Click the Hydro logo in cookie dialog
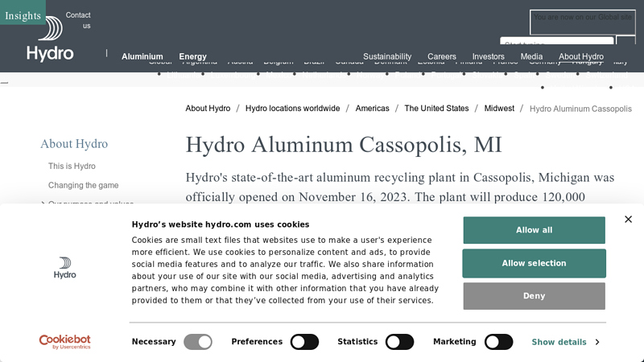This screenshot has height=362, width=644. coord(65,268)
